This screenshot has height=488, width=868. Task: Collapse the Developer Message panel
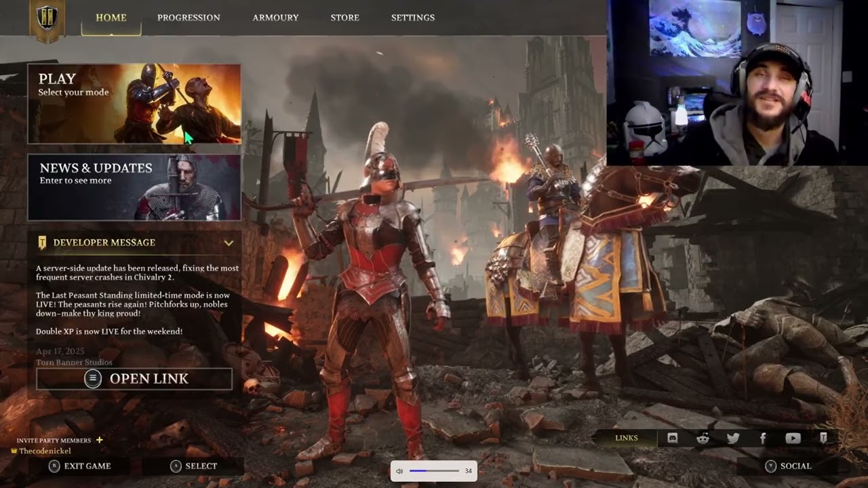point(229,243)
